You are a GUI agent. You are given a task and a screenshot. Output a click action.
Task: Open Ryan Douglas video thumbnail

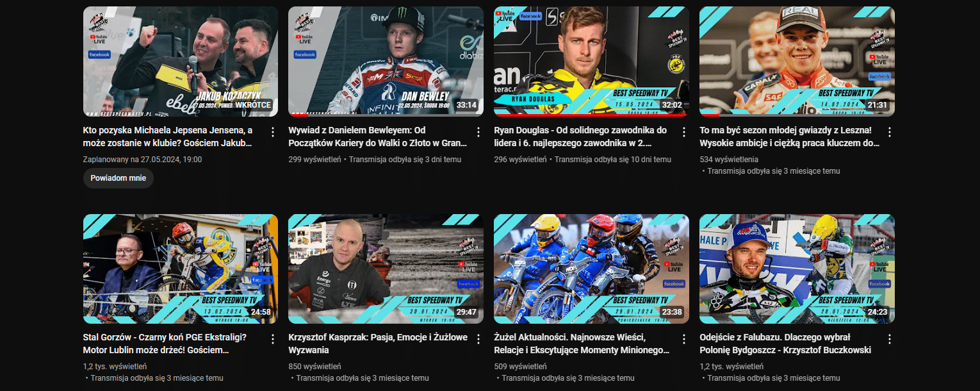[x=592, y=62]
